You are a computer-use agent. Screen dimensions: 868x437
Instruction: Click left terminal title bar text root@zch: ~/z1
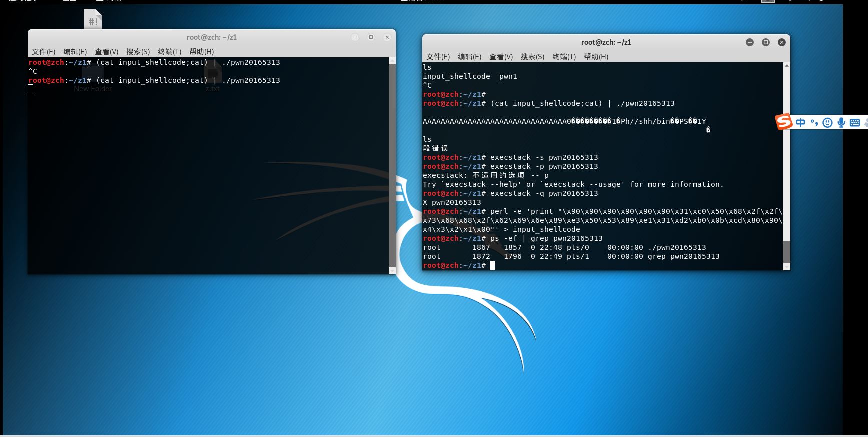(212, 37)
